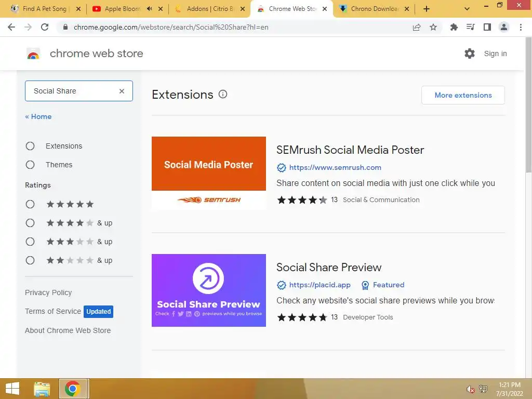Viewport: 532px width, 399px height.
Task: Select three stars & up rating filter
Action: [x=30, y=241]
